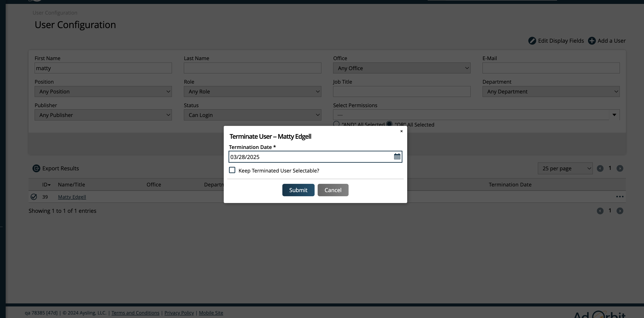Screen dimensions: 644x318
Task: Click page number 1 in top pagination
Action: coord(610,168)
